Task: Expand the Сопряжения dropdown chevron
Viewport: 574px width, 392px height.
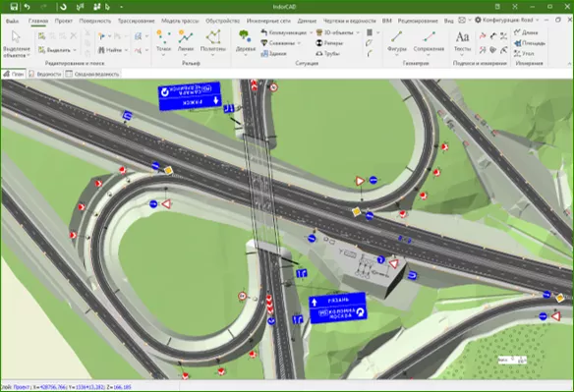Action: click(429, 55)
